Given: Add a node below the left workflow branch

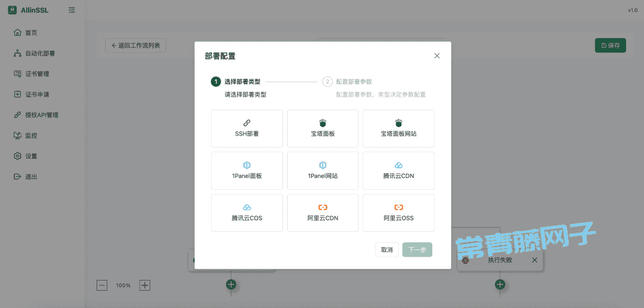Looking at the screenshot, I should (231, 284).
